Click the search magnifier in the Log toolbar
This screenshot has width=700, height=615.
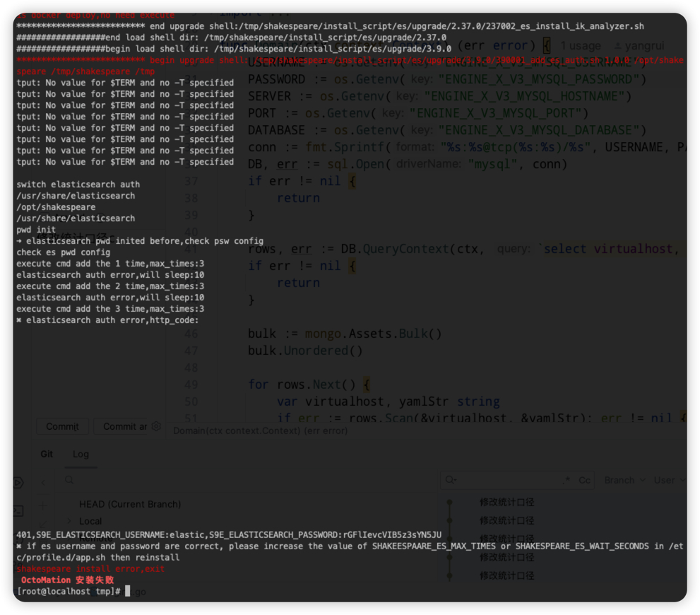click(69, 479)
